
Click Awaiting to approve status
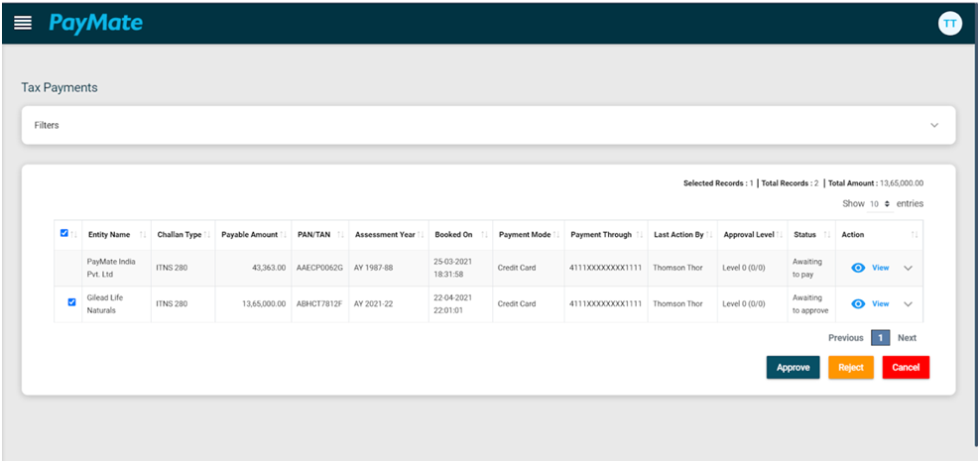pyautogui.click(x=810, y=303)
